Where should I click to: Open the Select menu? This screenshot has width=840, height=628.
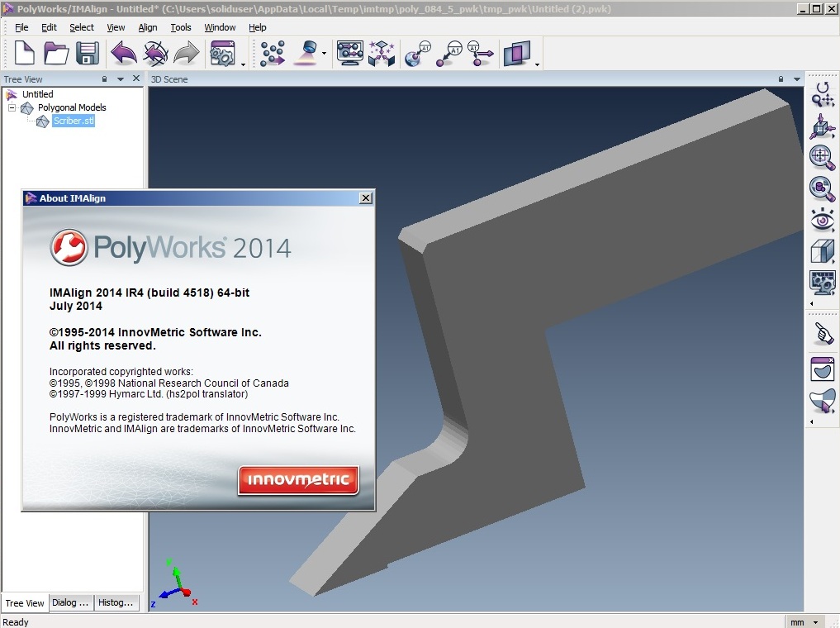[82, 27]
